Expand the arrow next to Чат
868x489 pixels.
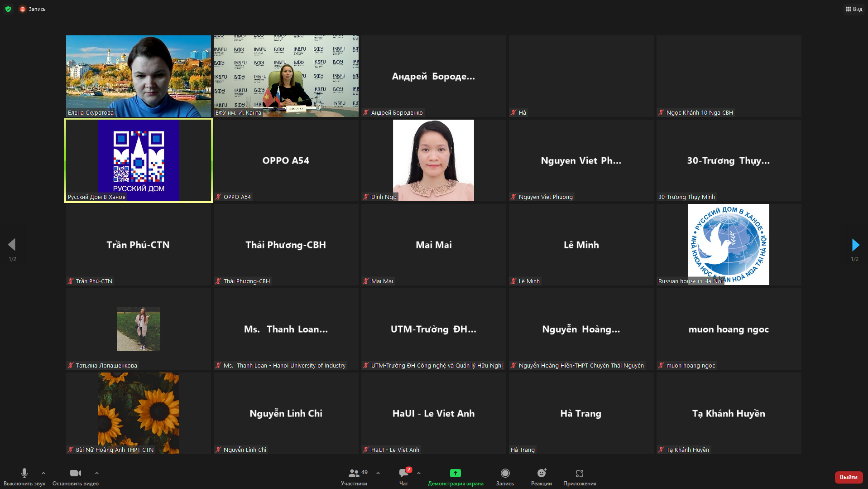tap(419, 473)
